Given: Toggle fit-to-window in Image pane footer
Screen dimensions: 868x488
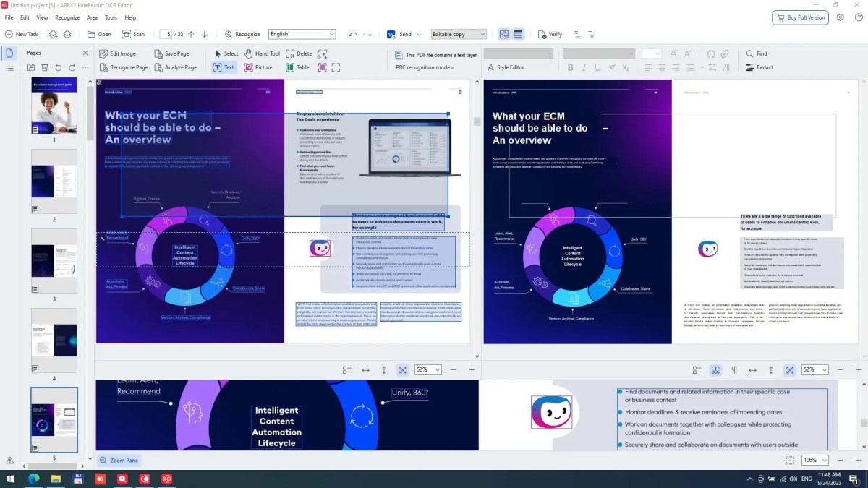Looking at the screenshot, I should (402, 369).
